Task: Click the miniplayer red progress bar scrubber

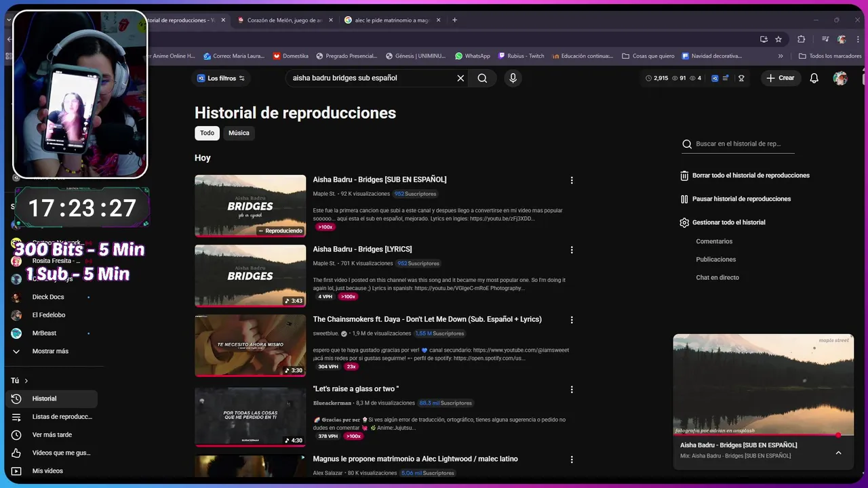Action: [x=838, y=435]
